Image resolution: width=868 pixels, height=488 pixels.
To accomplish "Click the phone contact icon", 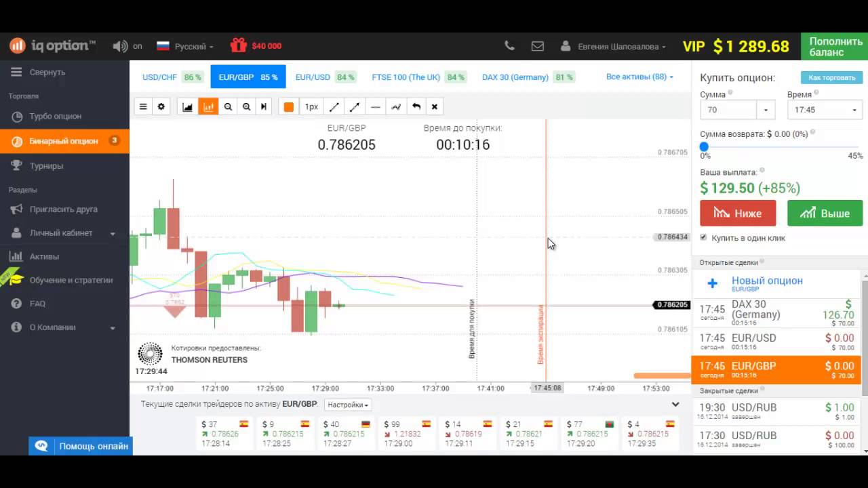I will (509, 46).
